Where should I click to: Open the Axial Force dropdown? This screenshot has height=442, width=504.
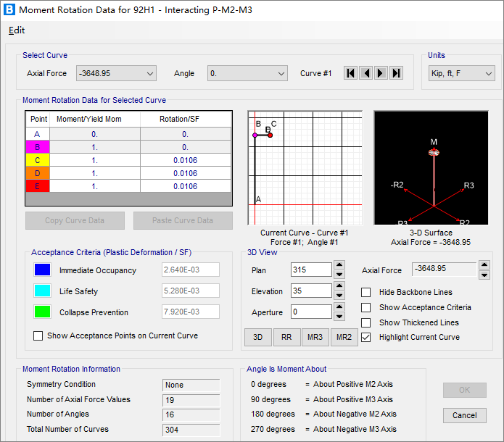click(x=116, y=73)
